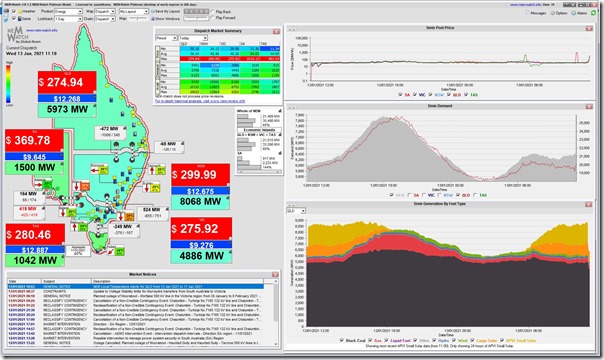Close the Dispatch Market Summary window
This screenshot has height=360, width=604.
(x=277, y=31)
